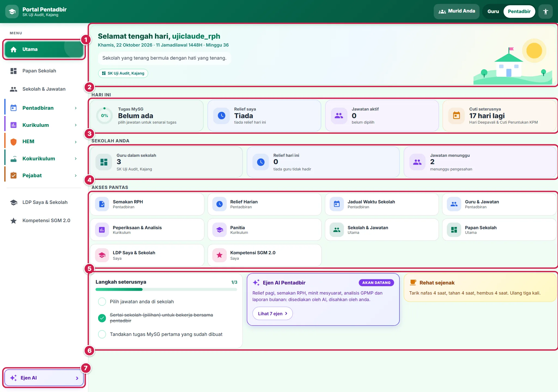Expand the Pentadbiran menu chevron
The height and width of the screenshot is (392, 558).
coord(76,108)
